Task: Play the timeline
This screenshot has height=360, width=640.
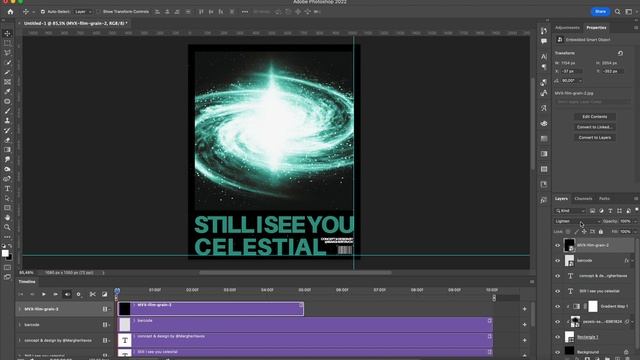Action: point(44,294)
